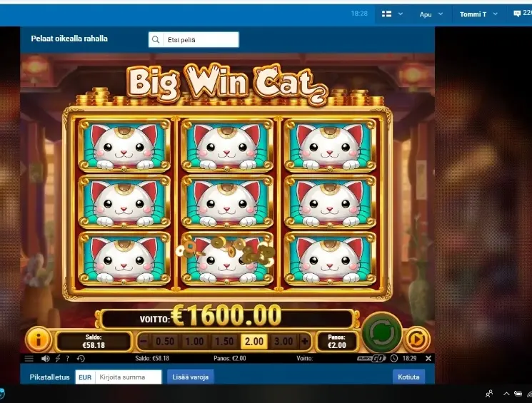Open game hamburger menu
This screenshot has height=403, width=532.
29,358
